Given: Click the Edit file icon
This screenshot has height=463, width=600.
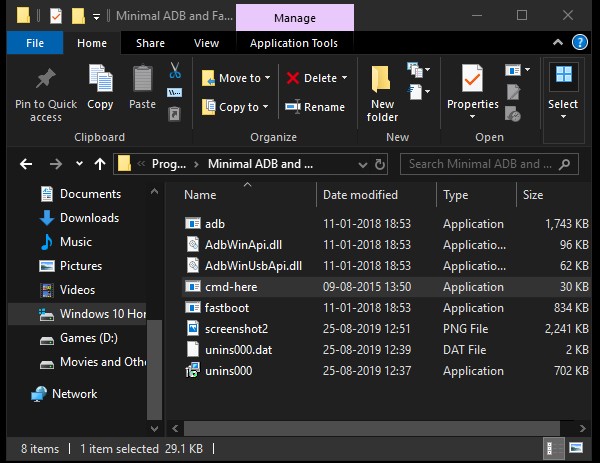Looking at the screenshot, I should (513, 92).
